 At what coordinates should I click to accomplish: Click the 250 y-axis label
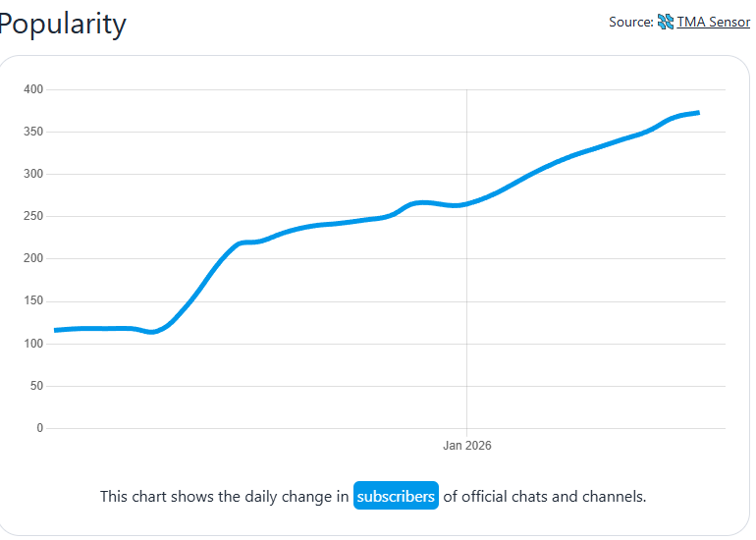pos(33,216)
